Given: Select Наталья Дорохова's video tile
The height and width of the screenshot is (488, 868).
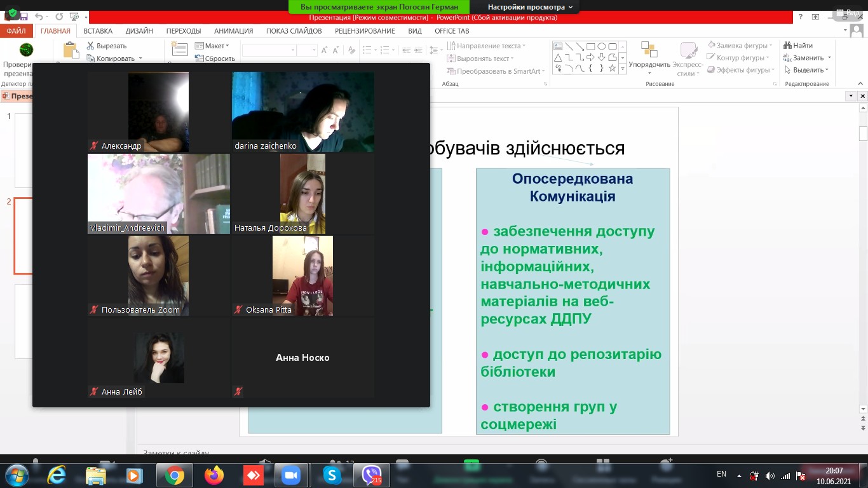Looking at the screenshot, I should click(303, 194).
